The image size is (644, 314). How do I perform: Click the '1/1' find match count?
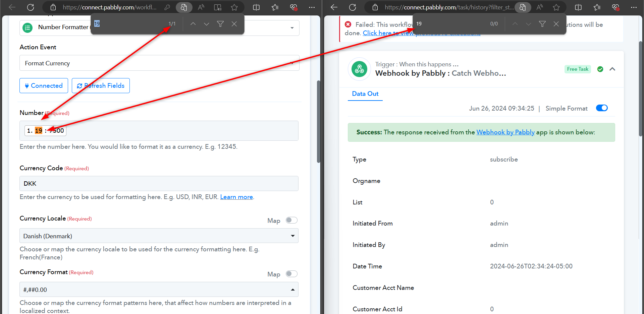click(172, 24)
